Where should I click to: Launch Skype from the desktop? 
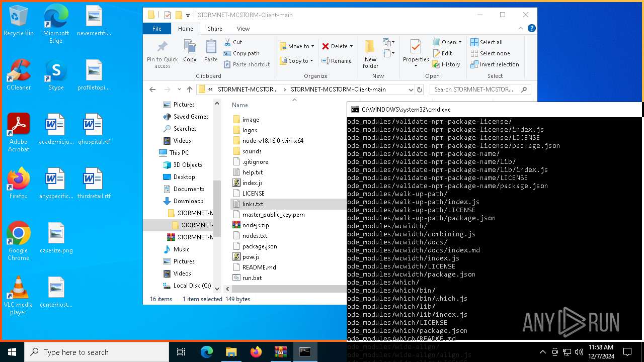point(56,75)
